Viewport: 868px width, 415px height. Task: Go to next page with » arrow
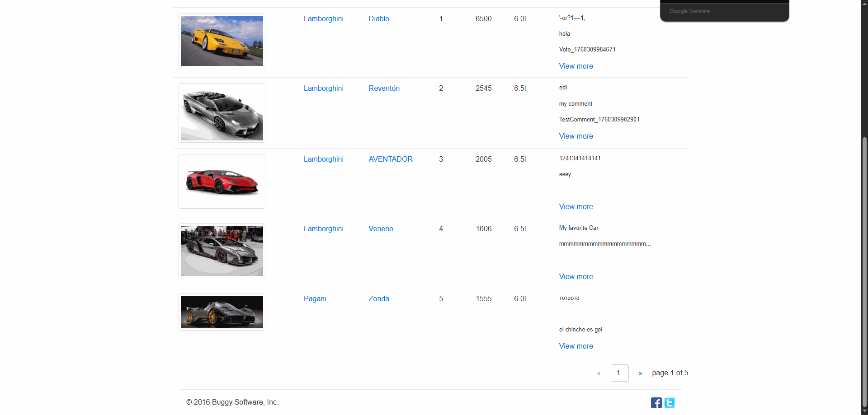click(x=640, y=373)
